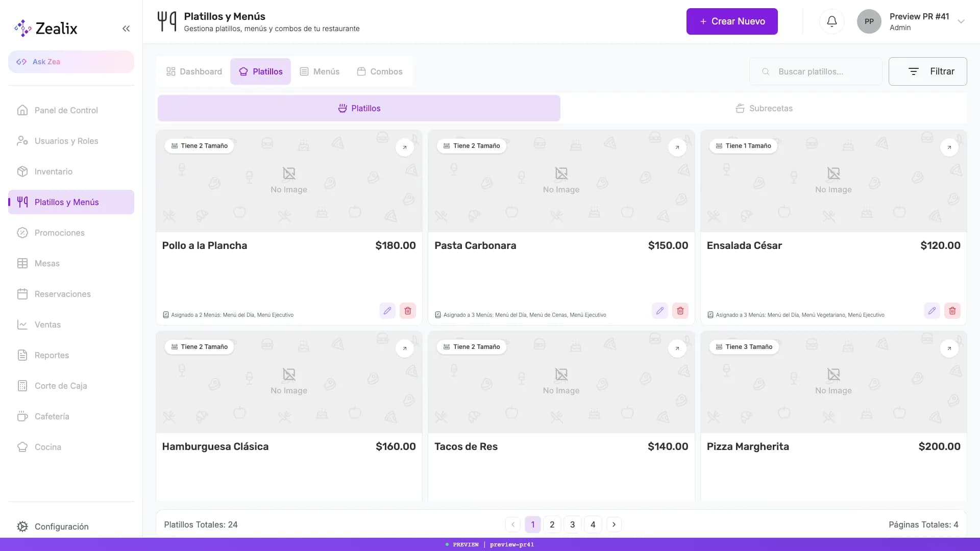Image resolution: width=980 pixels, height=551 pixels.
Task: Edit Ensalada César with pencil icon
Action: [x=932, y=311]
